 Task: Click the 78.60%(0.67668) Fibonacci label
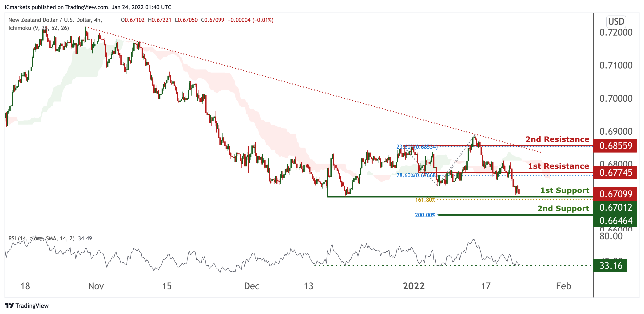click(x=417, y=175)
